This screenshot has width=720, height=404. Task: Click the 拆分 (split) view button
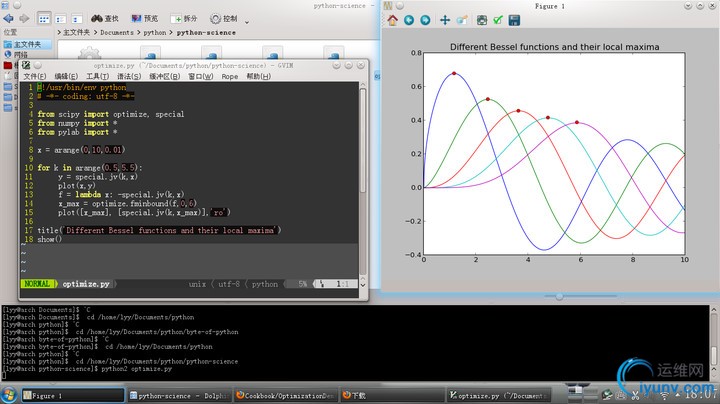click(184, 18)
